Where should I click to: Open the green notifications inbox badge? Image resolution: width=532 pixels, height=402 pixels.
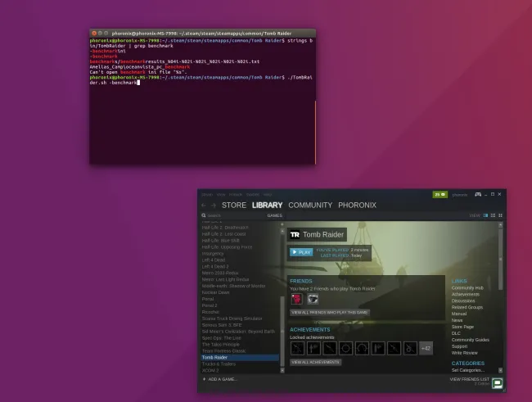tap(440, 195)
